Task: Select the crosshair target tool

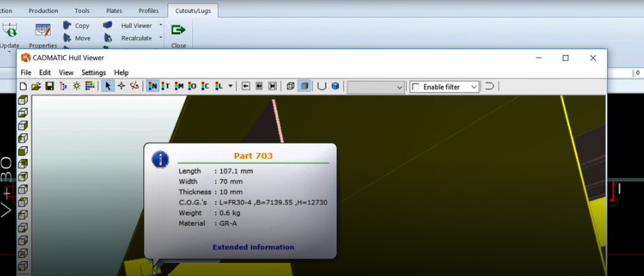Action: tap(121, 86)
